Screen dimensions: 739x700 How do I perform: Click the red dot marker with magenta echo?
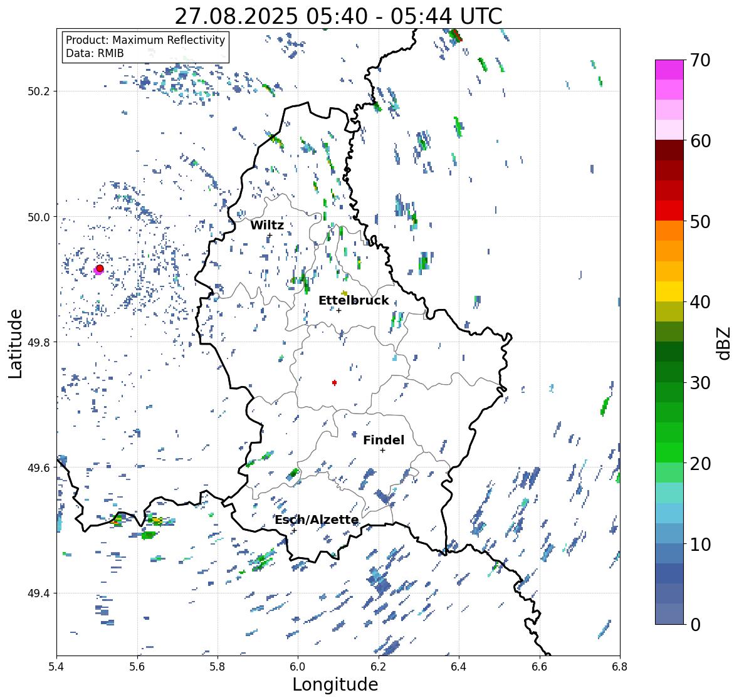click(x=100, y=268)
